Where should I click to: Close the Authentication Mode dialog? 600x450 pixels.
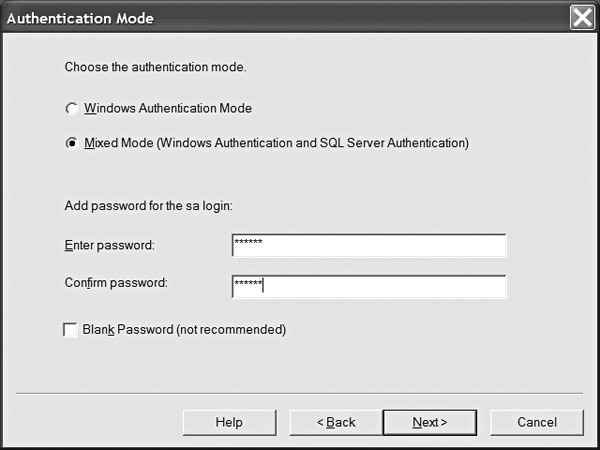pyautogui.click(x=583, y=17)
